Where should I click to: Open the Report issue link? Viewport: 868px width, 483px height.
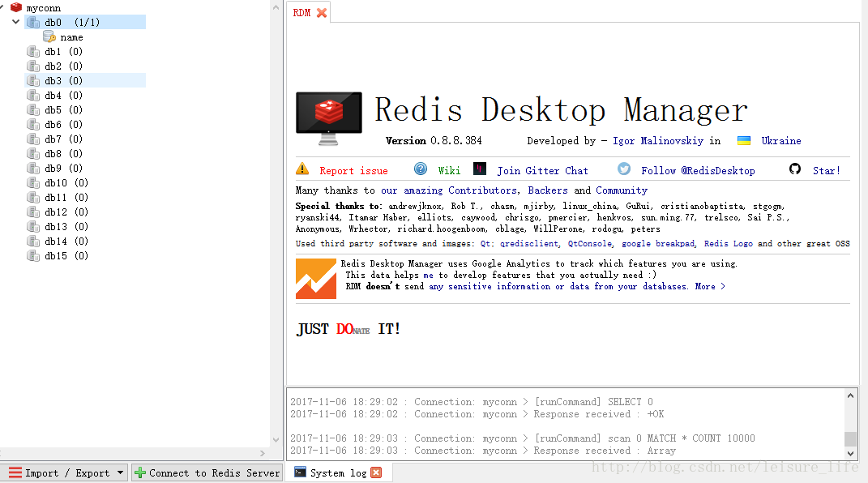(x=353, y=171)
